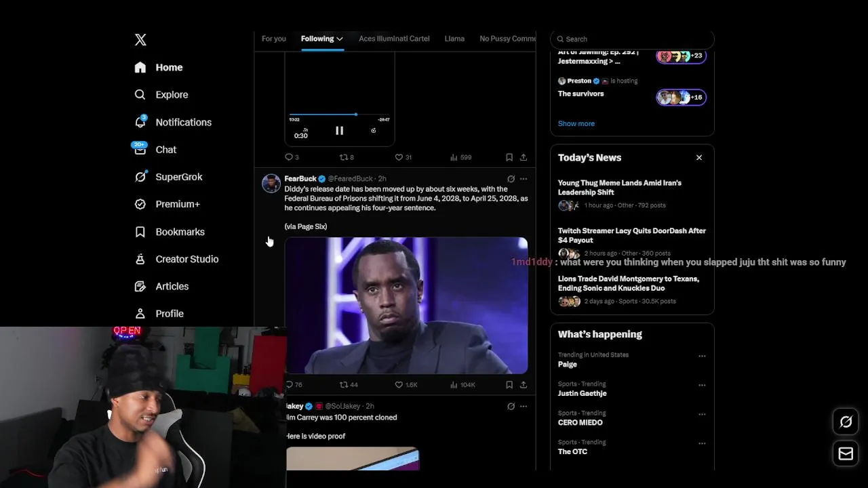This screenshot has width=868, height=488.
Task: Open Lions Trade David Montgomery story
Action: (x=632, y=290)
